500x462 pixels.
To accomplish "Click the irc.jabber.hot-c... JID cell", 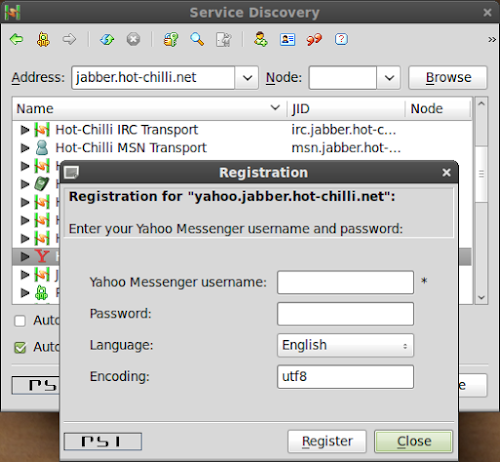I will (x=344, y=130).
